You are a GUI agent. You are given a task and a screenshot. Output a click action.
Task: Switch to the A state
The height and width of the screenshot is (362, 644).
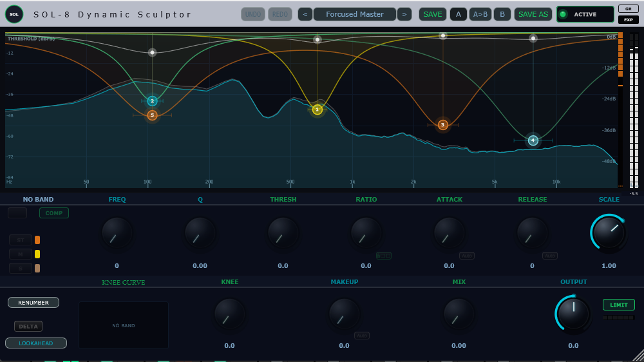click(459, 14)
